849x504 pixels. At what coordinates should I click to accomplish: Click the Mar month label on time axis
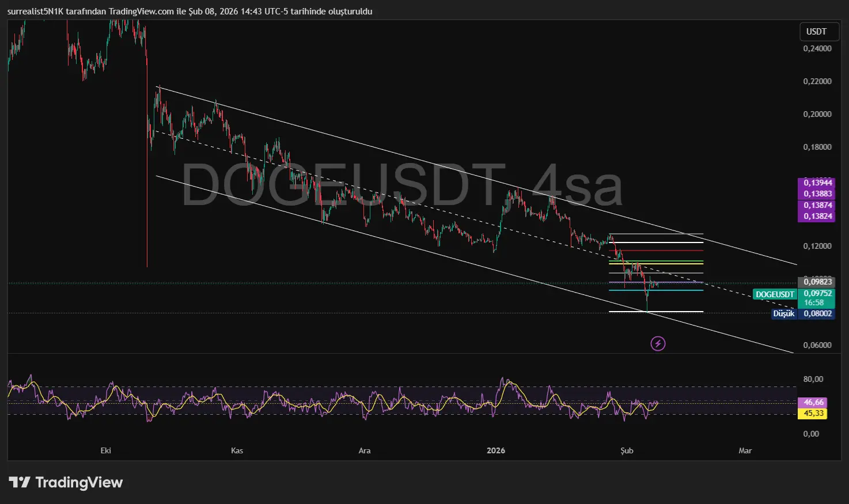coord(745,450)
